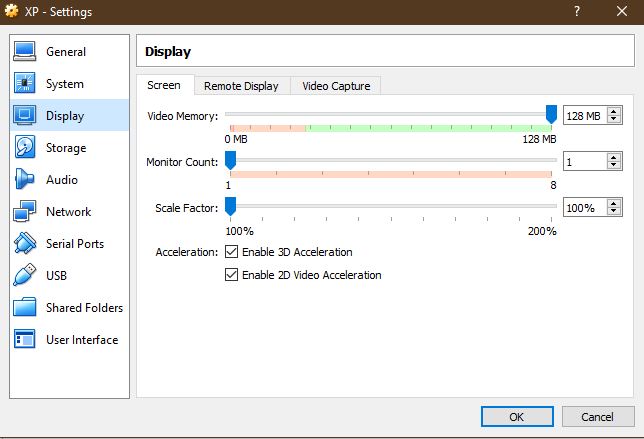Select Audio label in settings list
The image size is (644, 439).
[x=62, y=180]
